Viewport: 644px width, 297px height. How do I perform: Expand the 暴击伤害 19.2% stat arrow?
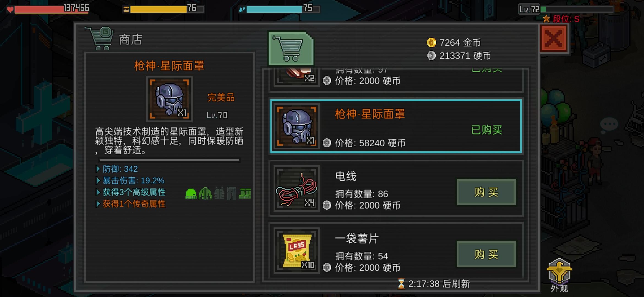point(98,181)
